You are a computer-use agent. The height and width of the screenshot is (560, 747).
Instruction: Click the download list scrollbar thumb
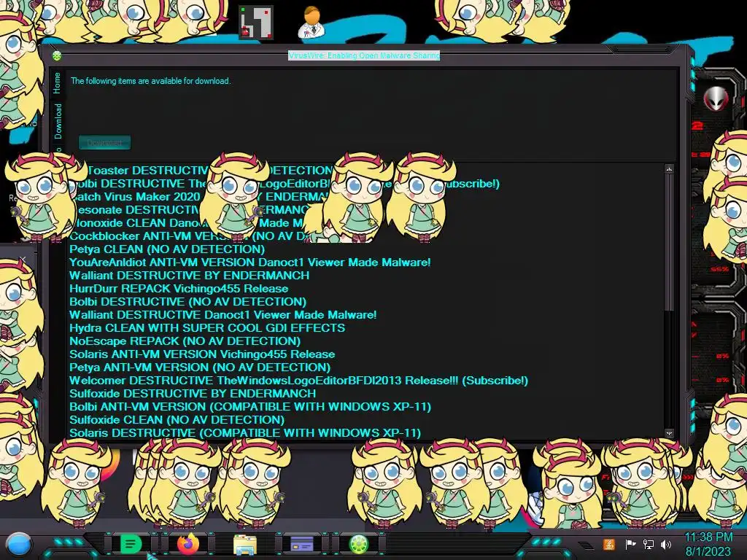670,243
